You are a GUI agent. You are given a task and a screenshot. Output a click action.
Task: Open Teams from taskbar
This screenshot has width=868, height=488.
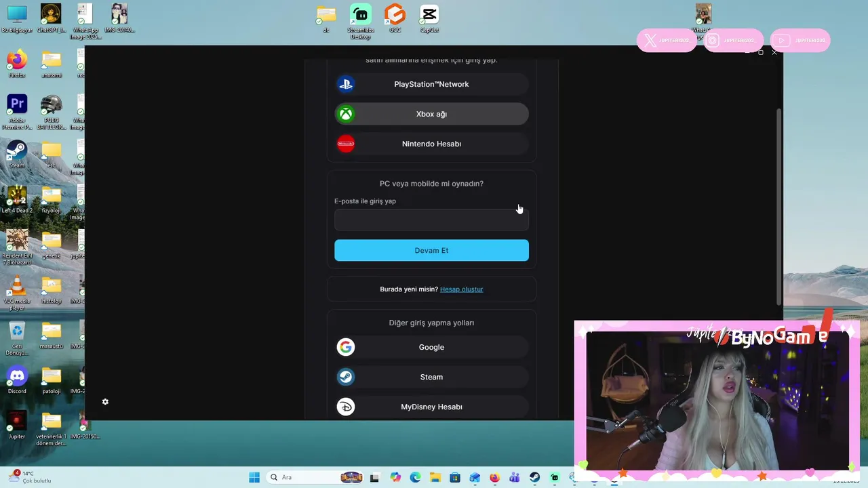point(515,477)
